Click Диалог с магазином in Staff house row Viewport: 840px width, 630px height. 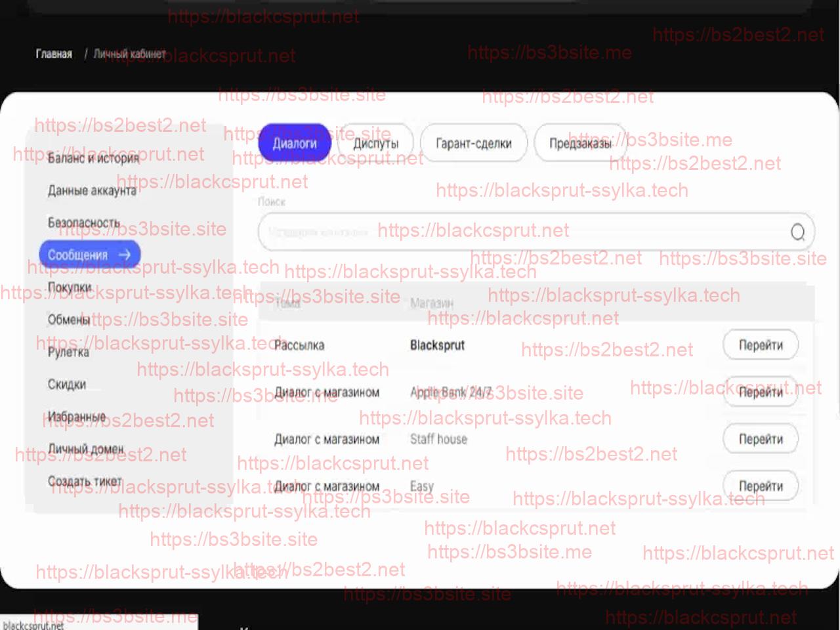327,440
